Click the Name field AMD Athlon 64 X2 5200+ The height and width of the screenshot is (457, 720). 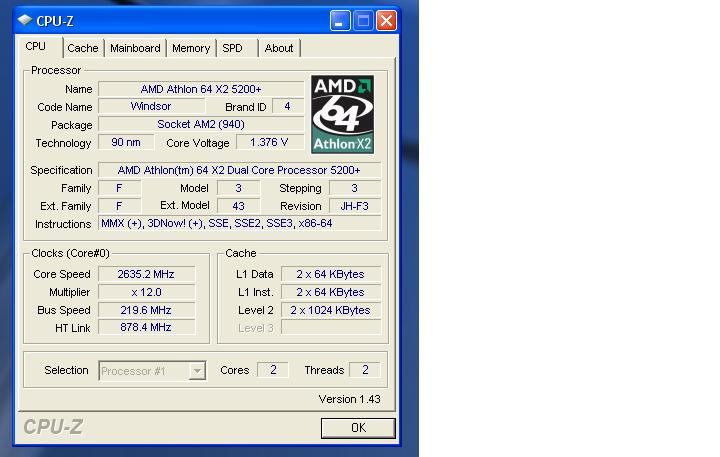coord(201,89)
